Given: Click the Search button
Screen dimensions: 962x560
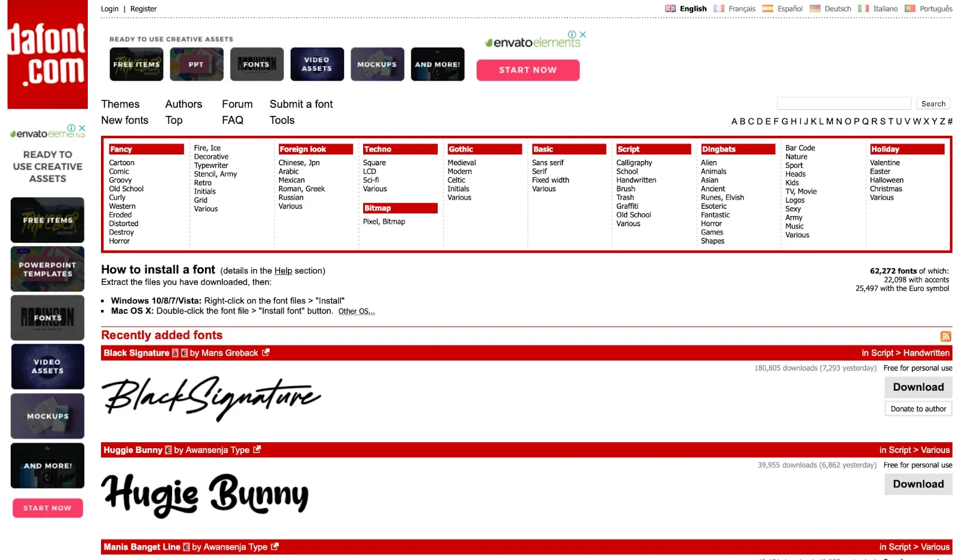Looking at the screenshot, I should tap(933, 103).
